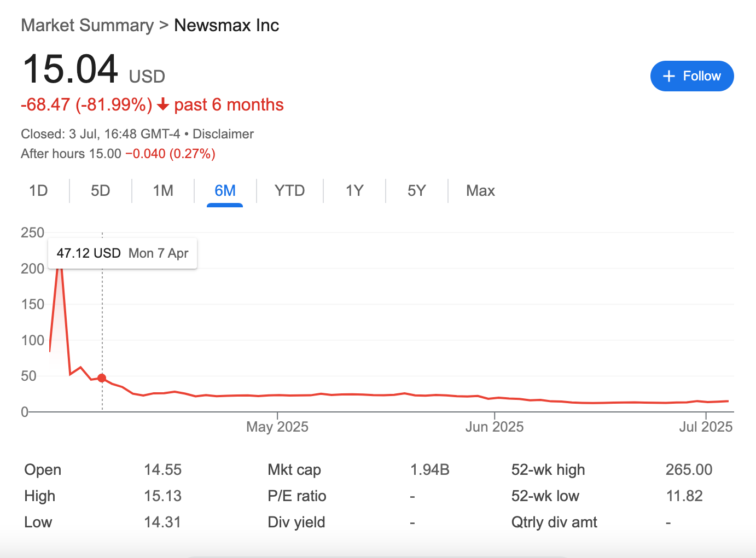Click the P/E ratio label

pos(297,496)
